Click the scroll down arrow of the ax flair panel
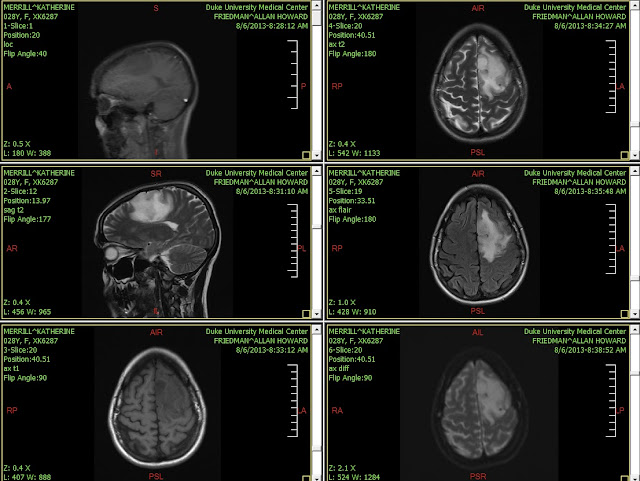The image size is (640, 481). [x=635, y=314]
